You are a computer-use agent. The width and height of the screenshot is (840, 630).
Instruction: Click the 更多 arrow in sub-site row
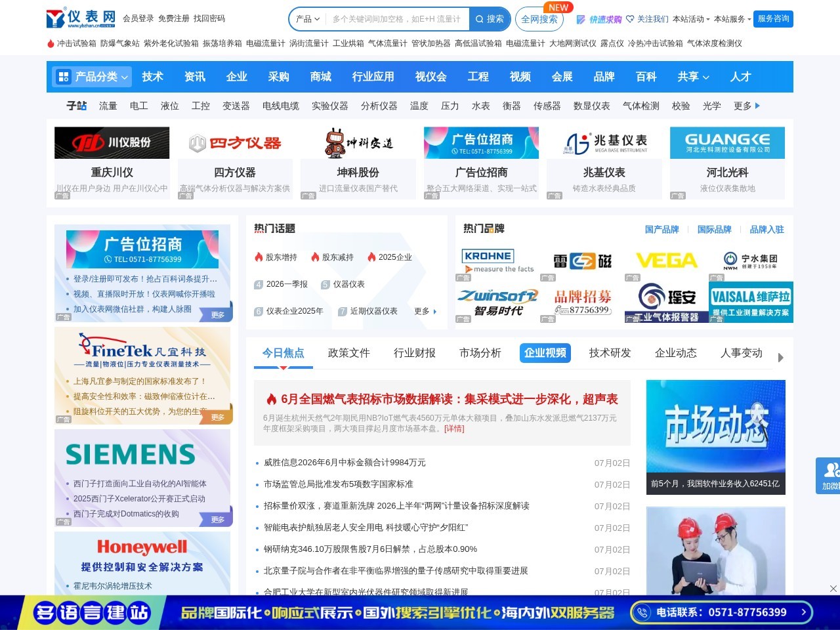747,106
